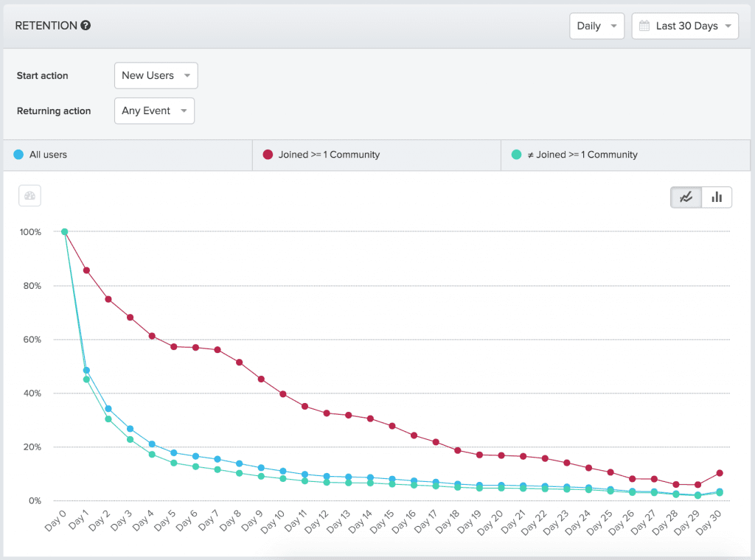Select the line chart view icon
This screenshot has width=755, height=560.
[686, 197]
